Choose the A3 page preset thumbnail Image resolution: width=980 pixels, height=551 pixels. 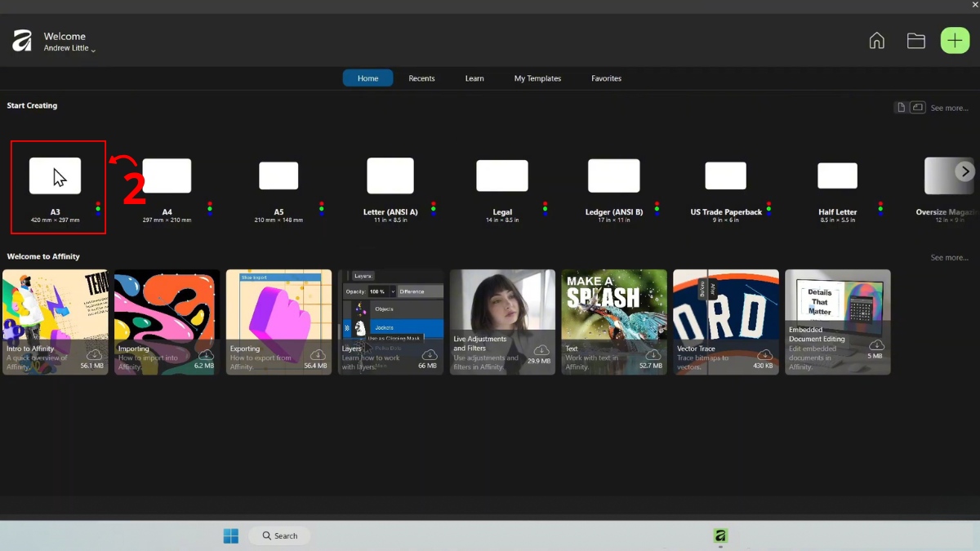coord(56,176)
